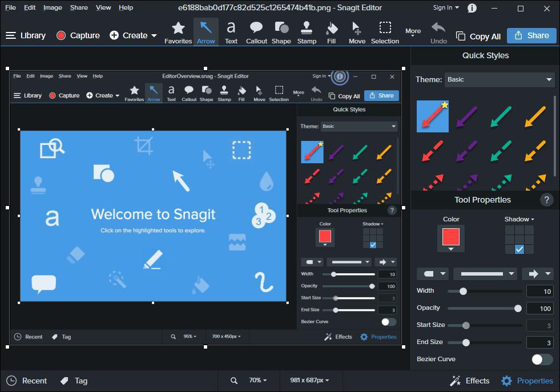Choose the solid purple arrow quick style
This screenshot has width=560, height=392.
(x=467, y=116)
